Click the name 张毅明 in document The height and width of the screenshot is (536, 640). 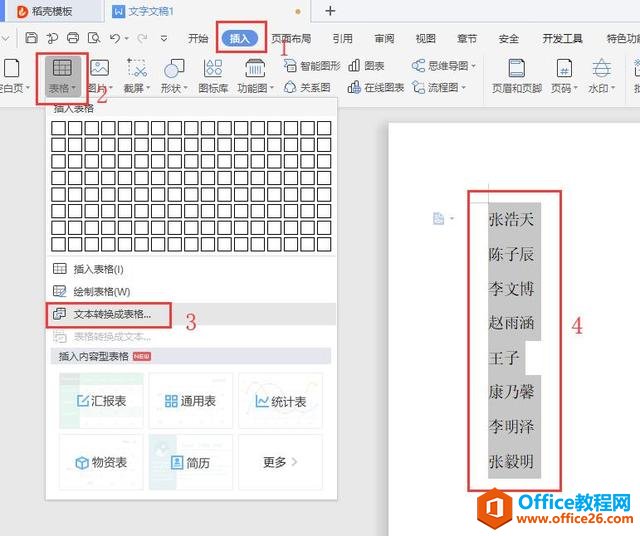pos(511,461)
